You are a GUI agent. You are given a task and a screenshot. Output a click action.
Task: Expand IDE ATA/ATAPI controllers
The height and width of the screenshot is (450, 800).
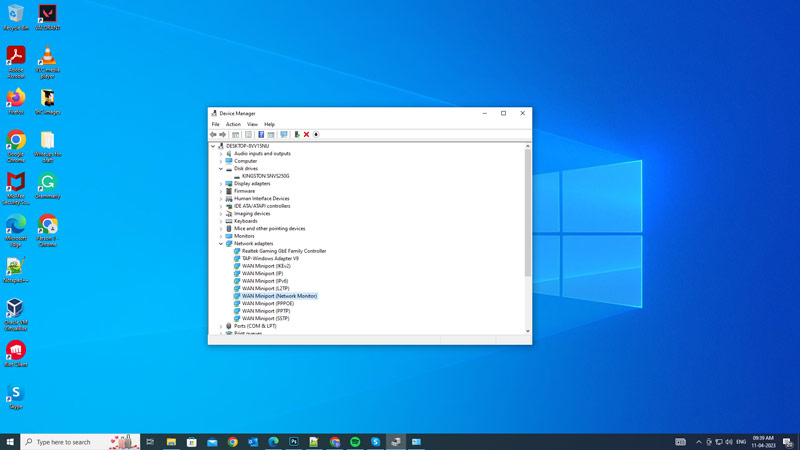click(x=221, y=206)
